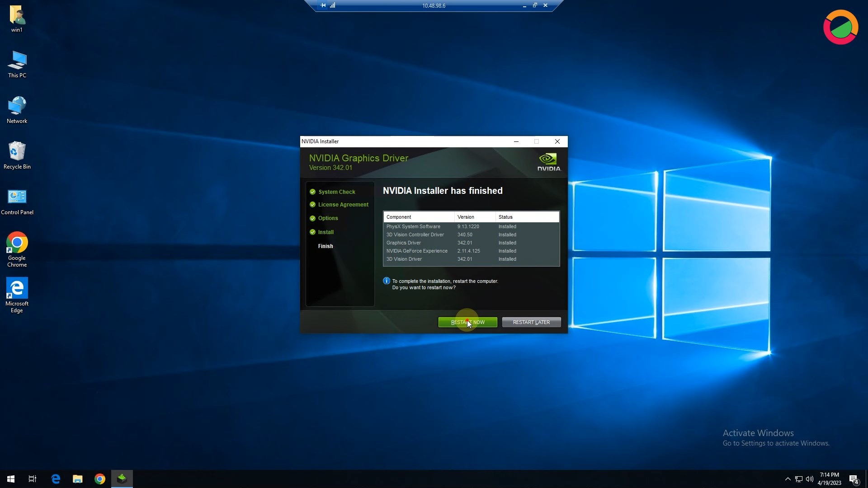Click the Component column header
The image size is (868, 488).
click(419, 217)
